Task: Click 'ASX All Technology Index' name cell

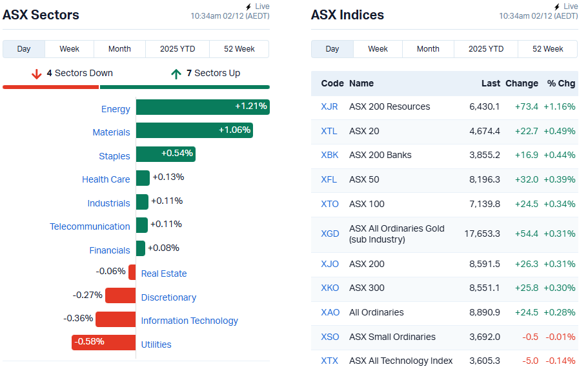Action: tap(401, 361)
